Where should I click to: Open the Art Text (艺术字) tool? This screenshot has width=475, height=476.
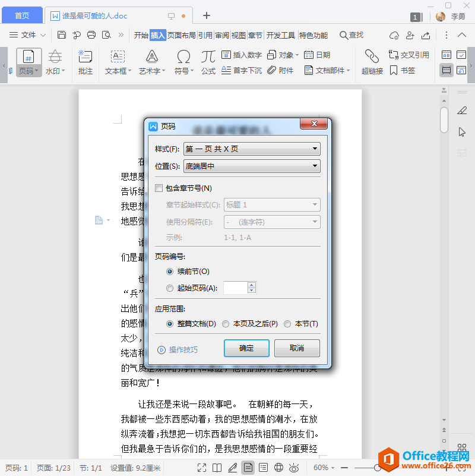click(x=152, y=62)
